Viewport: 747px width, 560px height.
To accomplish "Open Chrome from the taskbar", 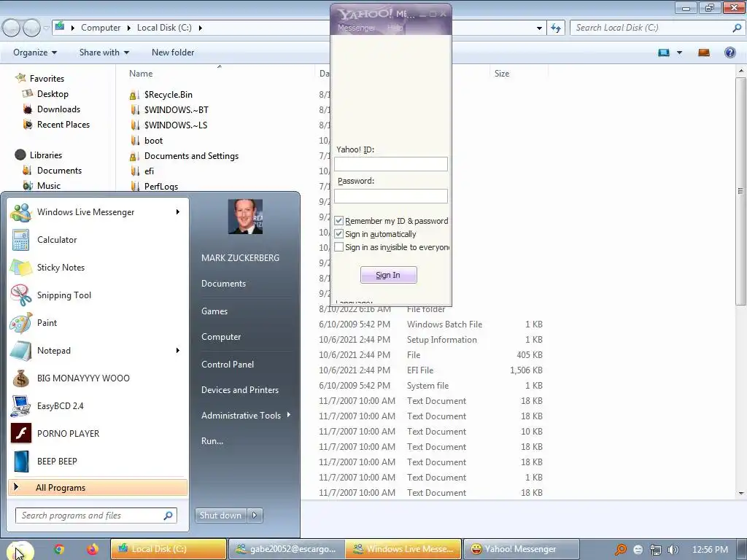I will (x=59, y=549).
